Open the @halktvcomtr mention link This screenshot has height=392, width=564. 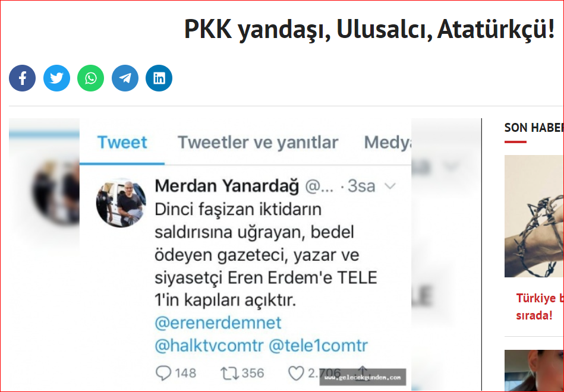coord(209,346)
